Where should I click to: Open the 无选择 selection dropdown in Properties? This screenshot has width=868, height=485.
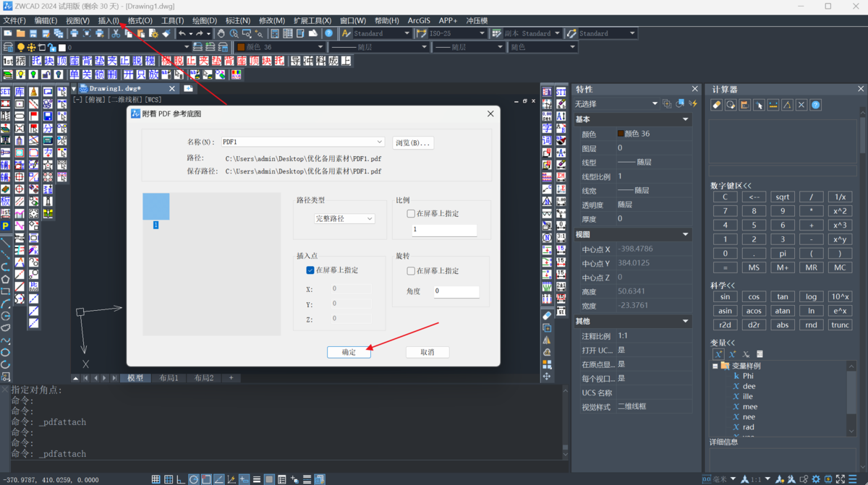point(616,104)
